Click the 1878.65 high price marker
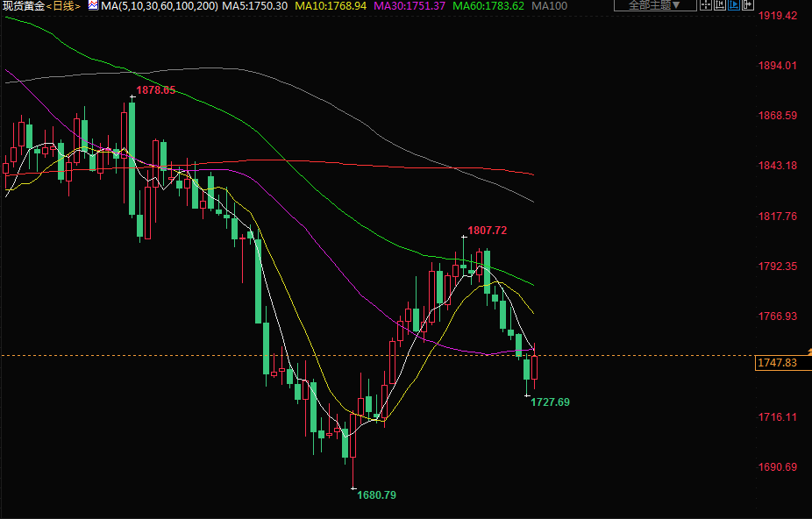 point(155,90)
